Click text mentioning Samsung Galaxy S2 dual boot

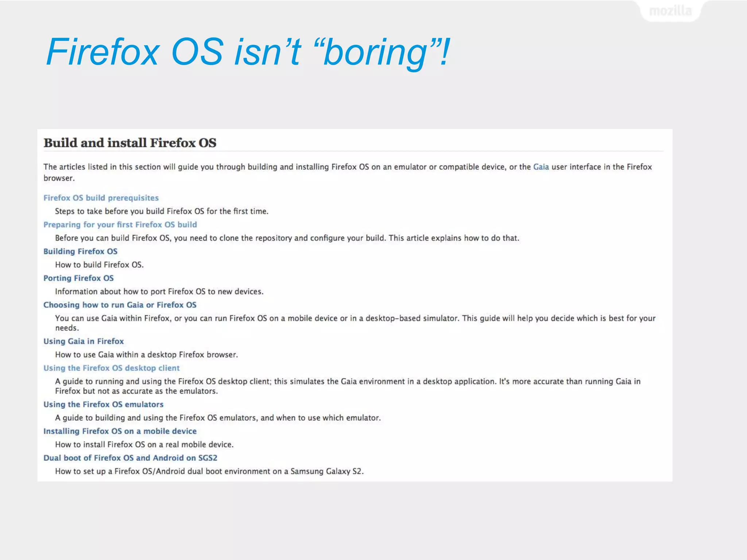(209, 471)
